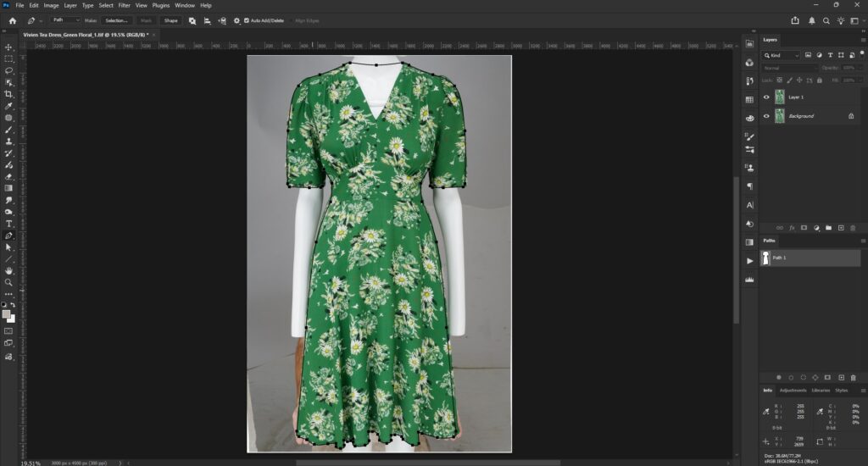This screenshot has width=868, height=466.
Task: Open the File menu
Action: [x=19, y=5]
